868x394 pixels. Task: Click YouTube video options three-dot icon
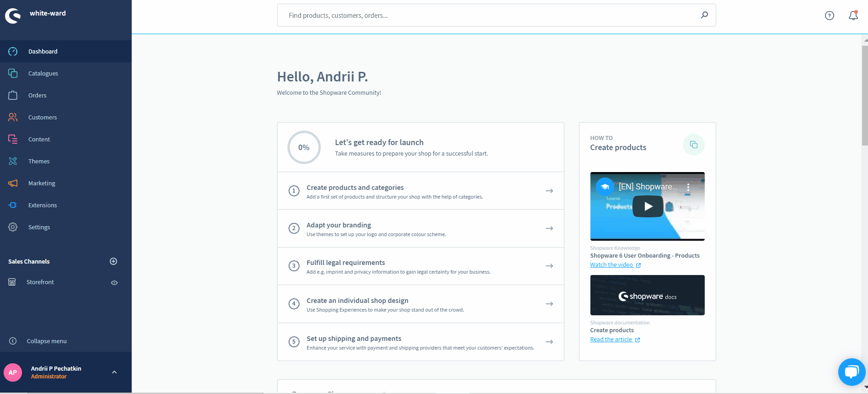[x=688, y=187]
